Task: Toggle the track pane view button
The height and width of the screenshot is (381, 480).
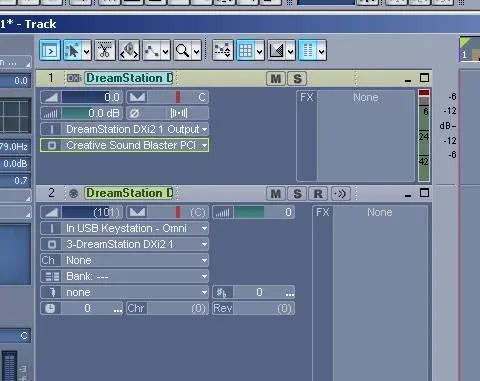Action: (x=50, y=51)
